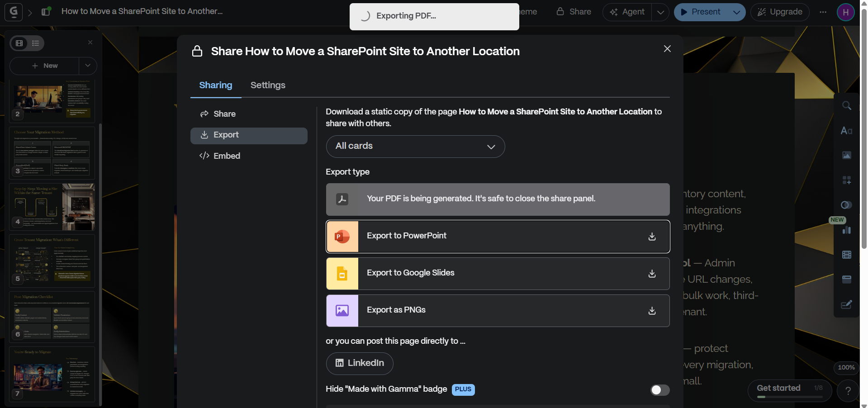
Task: Click the document title in top bar
Action: tap(142, 12)
